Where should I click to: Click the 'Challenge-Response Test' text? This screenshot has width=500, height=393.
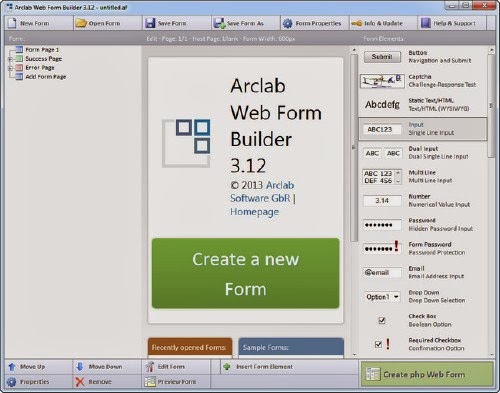(442, 85)
